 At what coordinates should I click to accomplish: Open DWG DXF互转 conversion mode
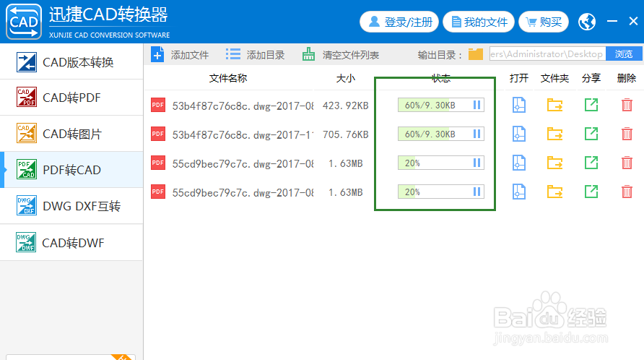pos(71,206)
